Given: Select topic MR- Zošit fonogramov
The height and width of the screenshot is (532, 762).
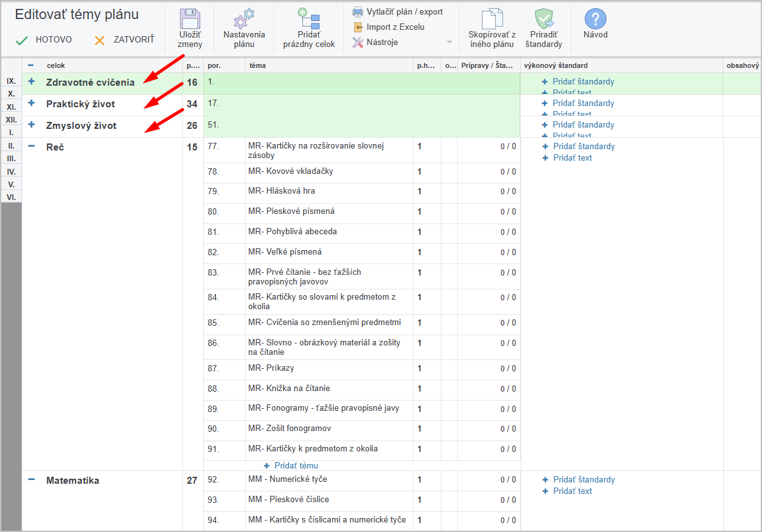Looking at the screenshot, I should [290, 429].
